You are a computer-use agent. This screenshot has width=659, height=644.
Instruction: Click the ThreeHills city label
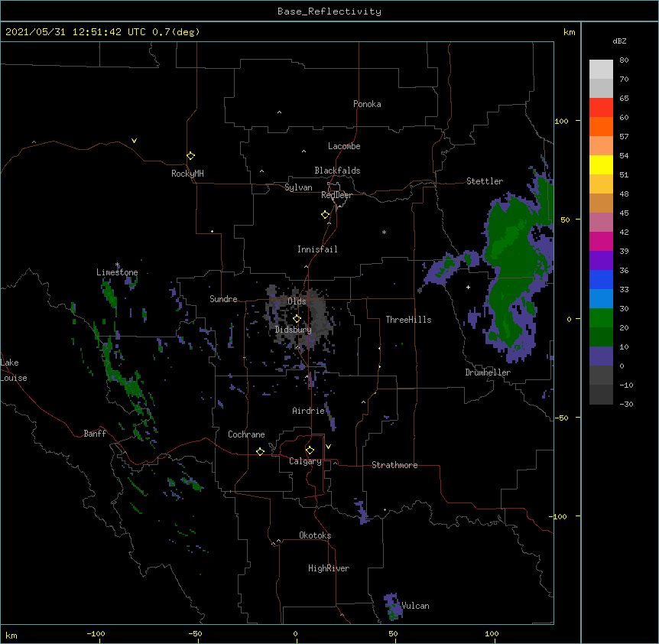point(408,320)
